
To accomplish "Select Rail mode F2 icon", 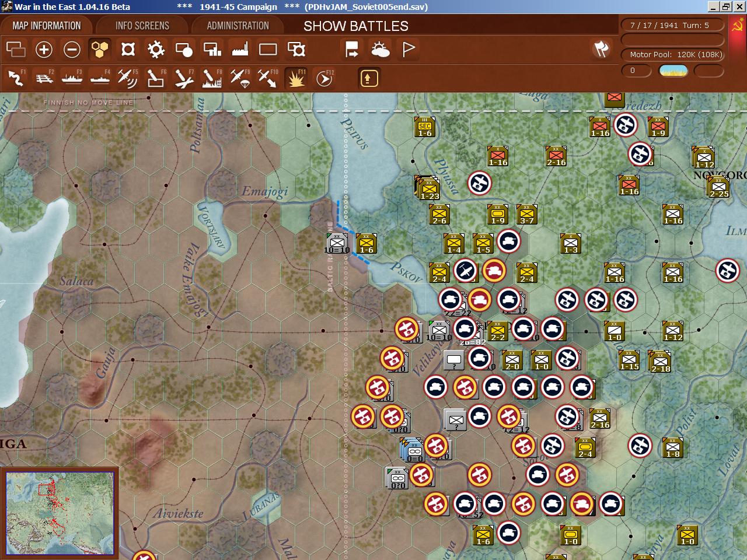I will [44, 78].
